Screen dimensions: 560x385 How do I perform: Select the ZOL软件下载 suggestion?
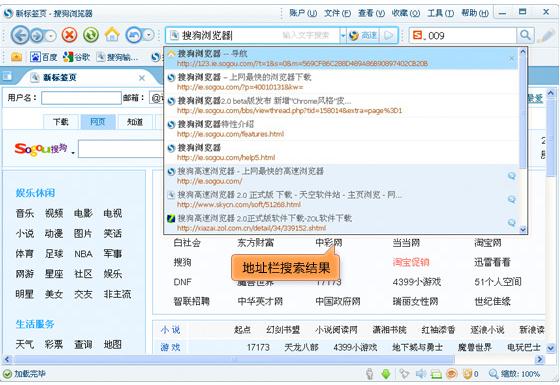[x=341, y=222]
